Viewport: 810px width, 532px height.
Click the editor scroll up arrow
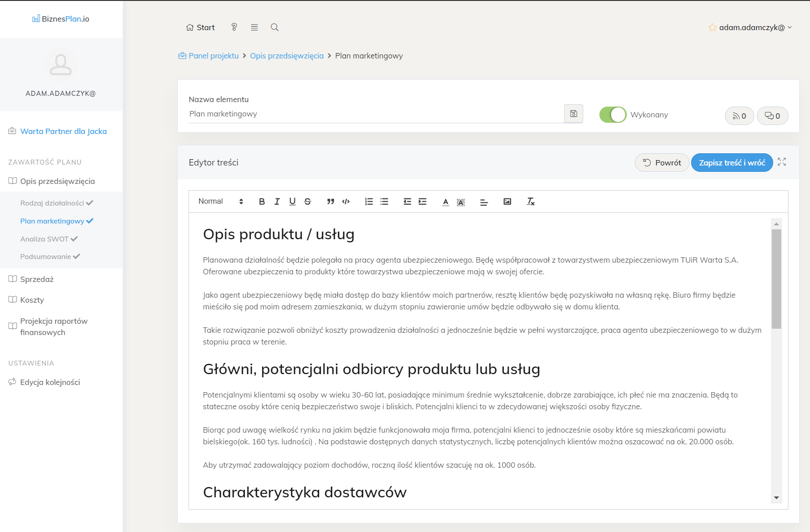click(x=776, y=224)
